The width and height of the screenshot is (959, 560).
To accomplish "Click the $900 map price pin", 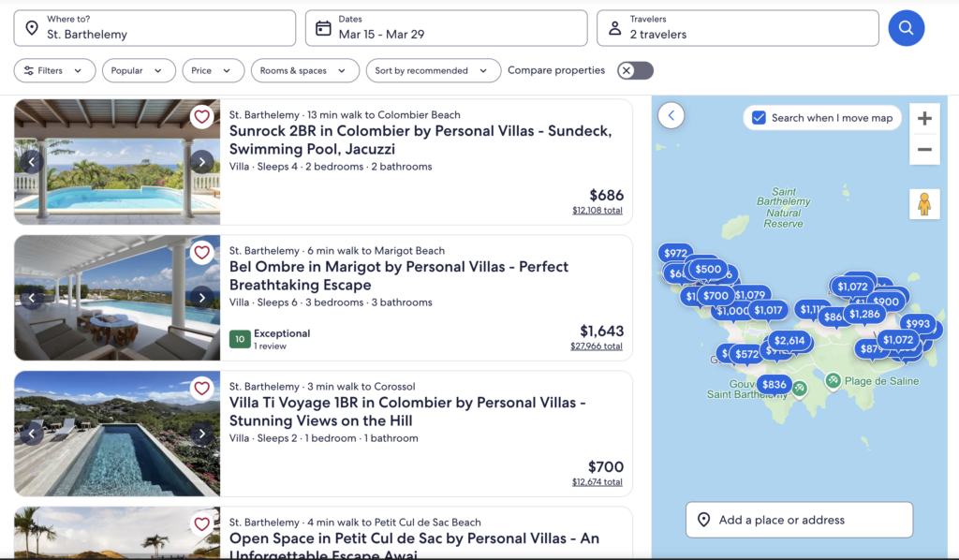I will coord(886,302).
